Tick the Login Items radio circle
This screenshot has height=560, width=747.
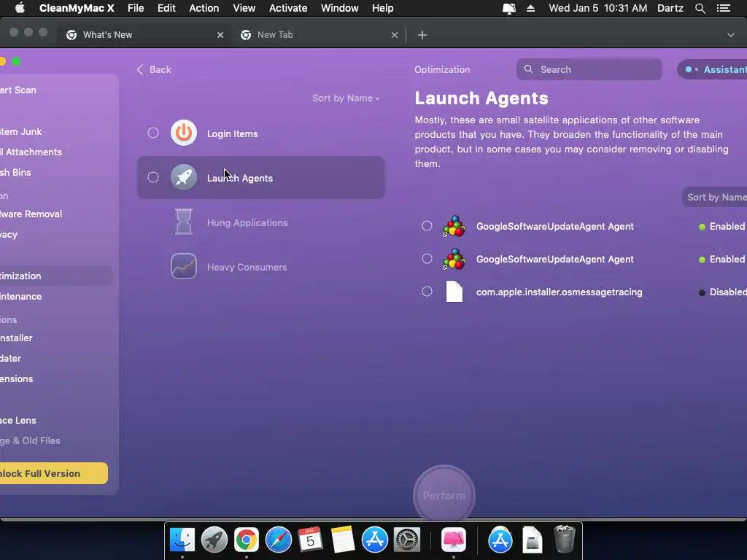click(x=153, y=133)
